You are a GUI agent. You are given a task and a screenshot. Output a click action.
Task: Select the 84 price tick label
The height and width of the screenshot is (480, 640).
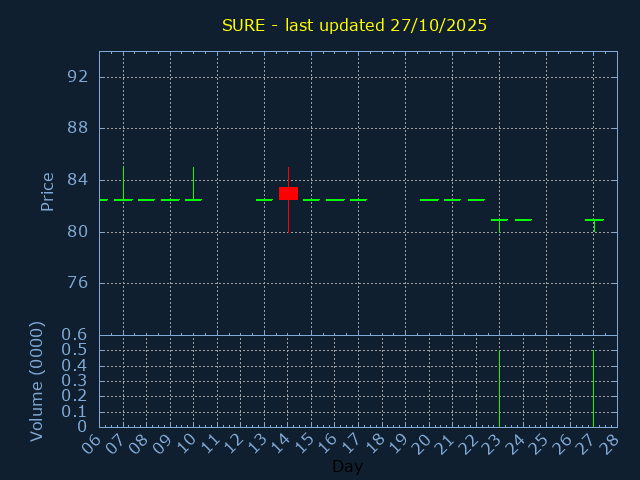(x=79, y=180)
